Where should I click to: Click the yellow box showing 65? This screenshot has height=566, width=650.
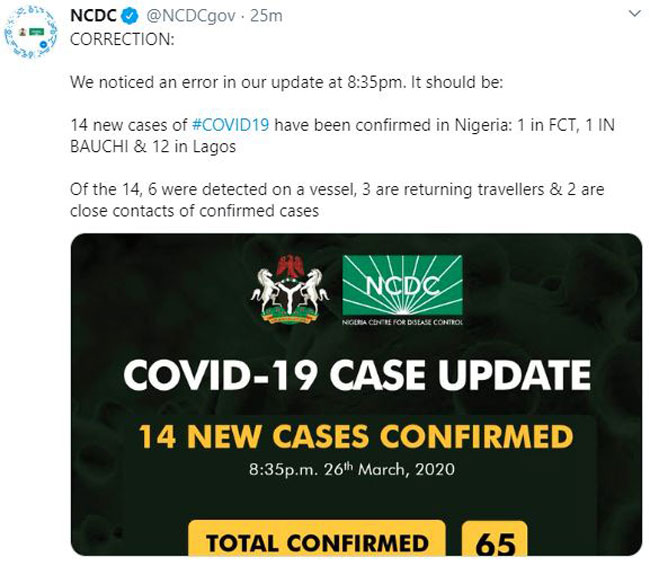[495, 538]
